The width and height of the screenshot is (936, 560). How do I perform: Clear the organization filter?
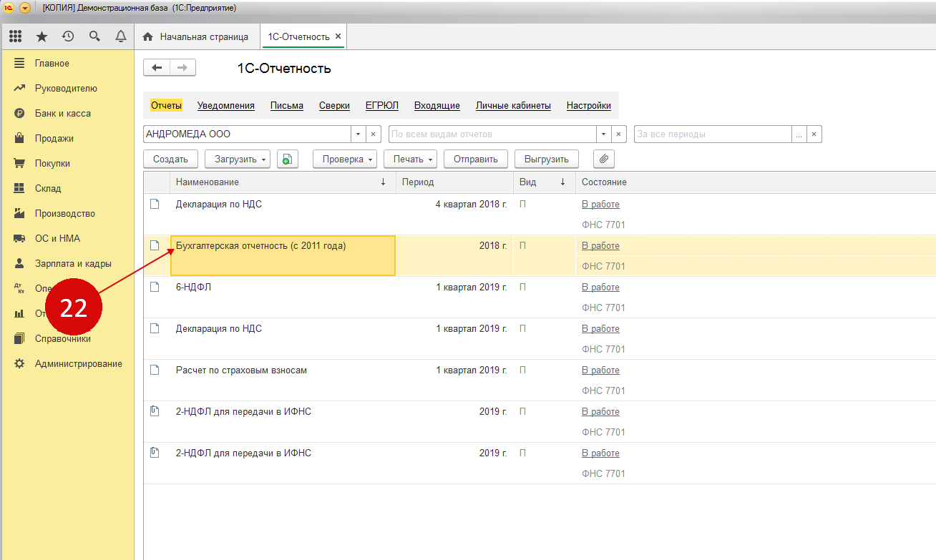tap(374, 134)
